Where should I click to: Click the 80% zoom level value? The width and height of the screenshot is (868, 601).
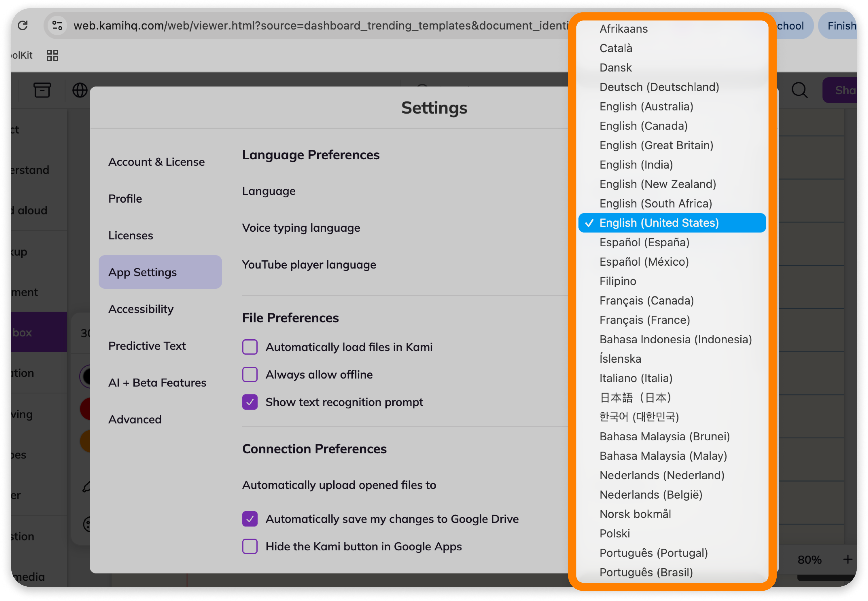(x=809, y=560)
